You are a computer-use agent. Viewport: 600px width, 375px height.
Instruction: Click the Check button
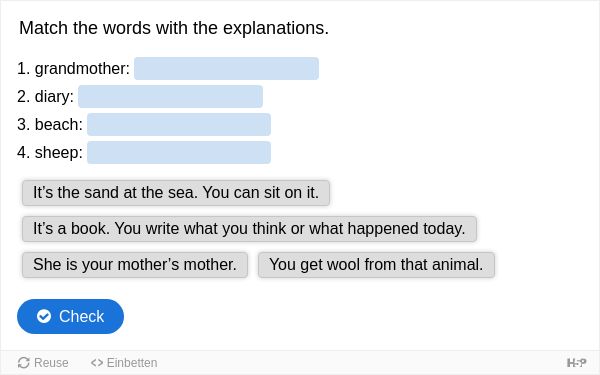[70, 316]
